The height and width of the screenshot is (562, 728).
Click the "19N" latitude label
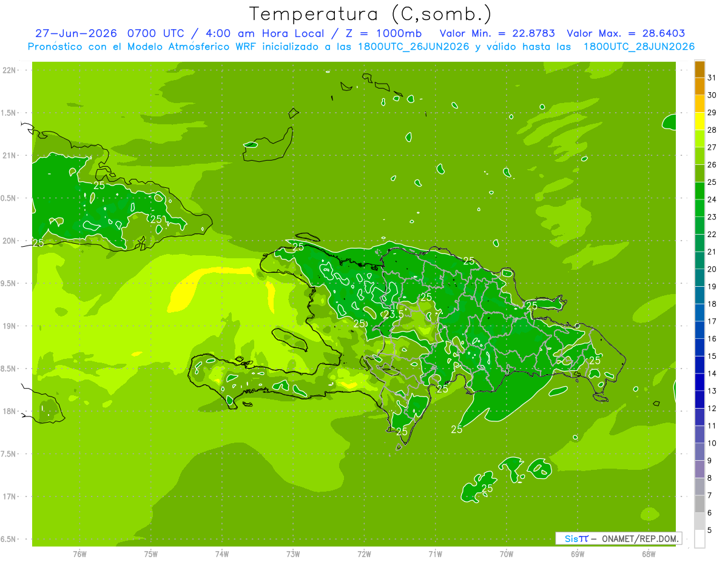tap(10, 326)
